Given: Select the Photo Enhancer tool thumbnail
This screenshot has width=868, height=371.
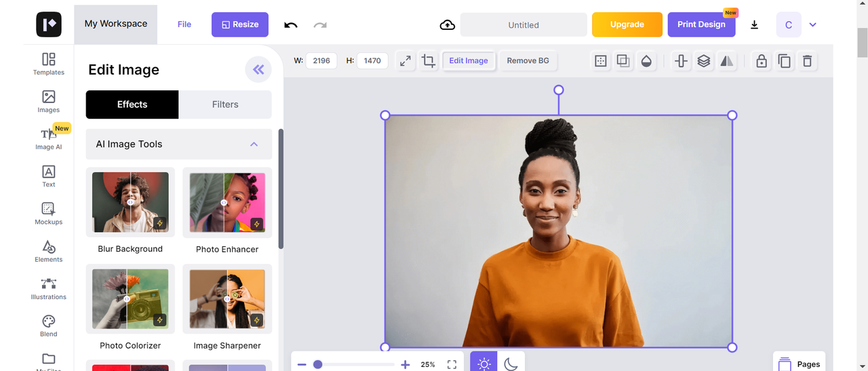Looking at the screenshot, I should (x=227, y=203).
